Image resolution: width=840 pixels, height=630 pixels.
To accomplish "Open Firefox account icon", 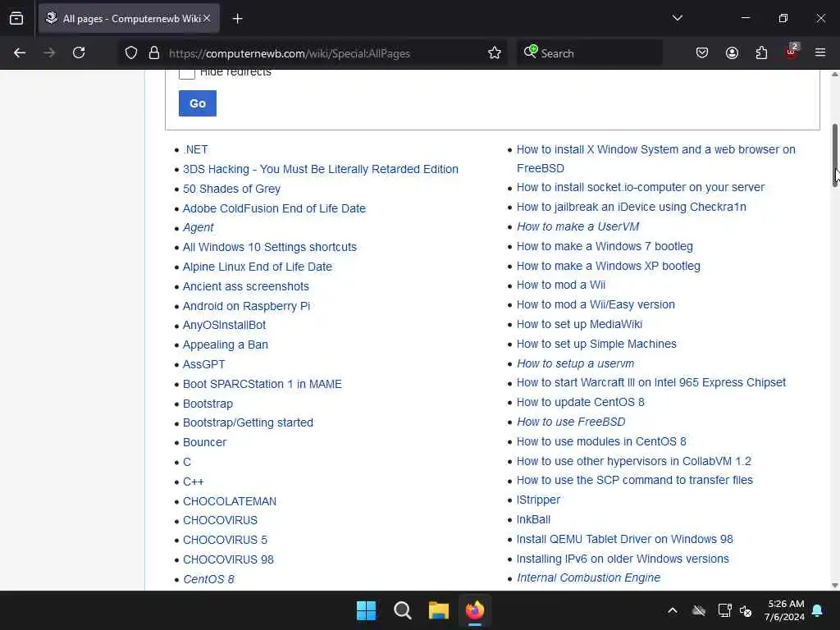I will click(732, 52).
